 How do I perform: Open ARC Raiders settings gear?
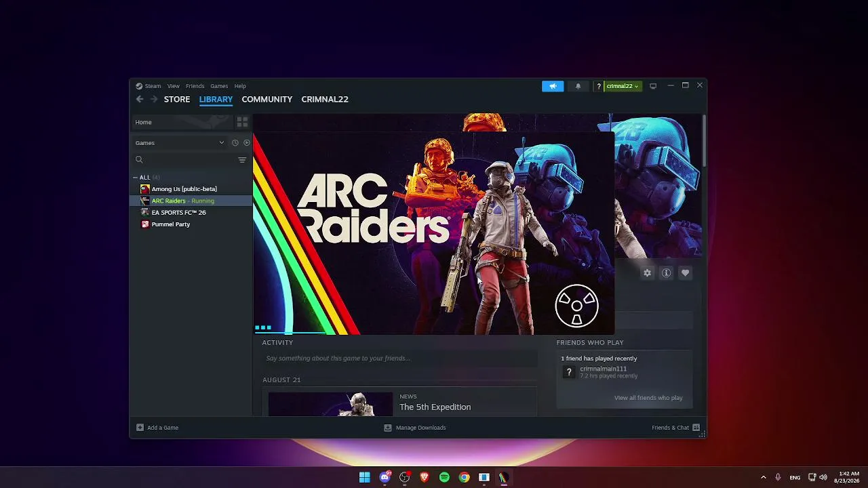click(x=647, y=272)
